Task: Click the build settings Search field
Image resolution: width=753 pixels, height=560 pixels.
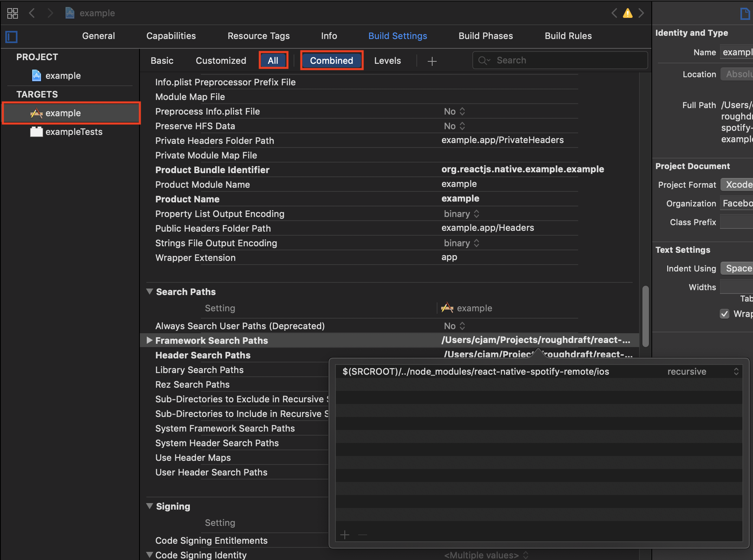Action: [560, 61]
